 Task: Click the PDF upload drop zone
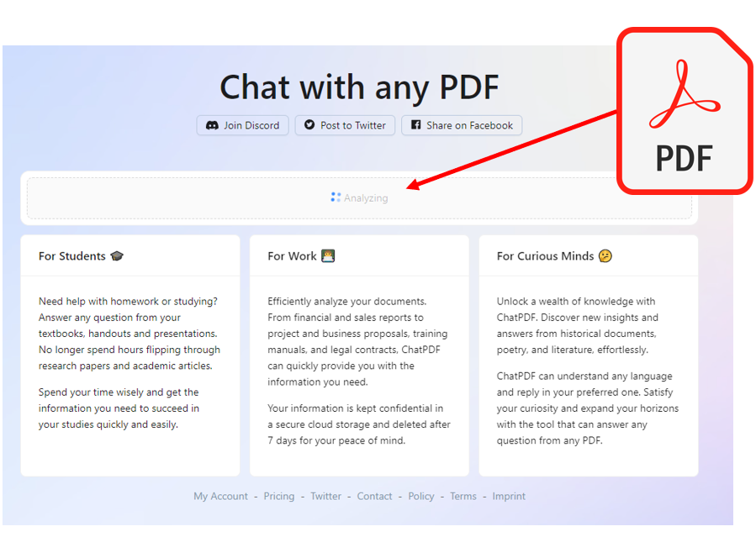coord(359,198)
